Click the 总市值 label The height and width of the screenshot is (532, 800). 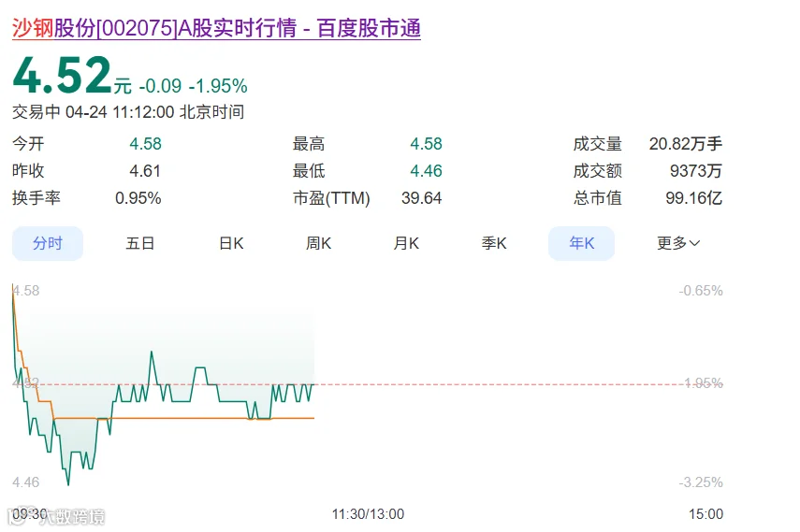point(598,198)
